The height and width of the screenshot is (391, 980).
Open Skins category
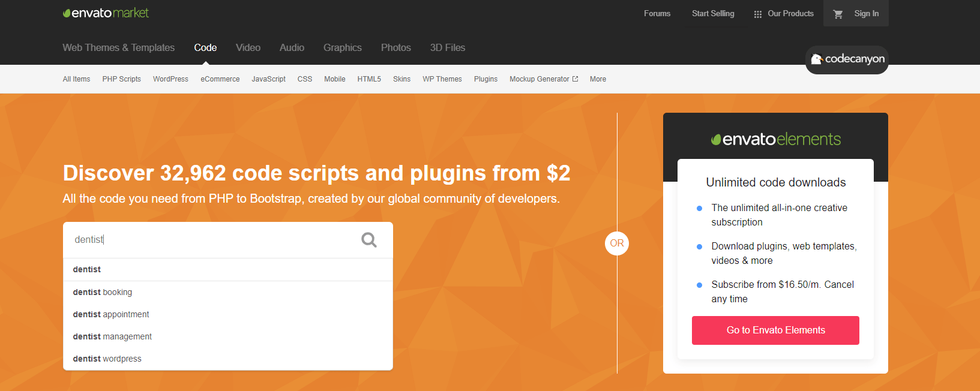402,79
